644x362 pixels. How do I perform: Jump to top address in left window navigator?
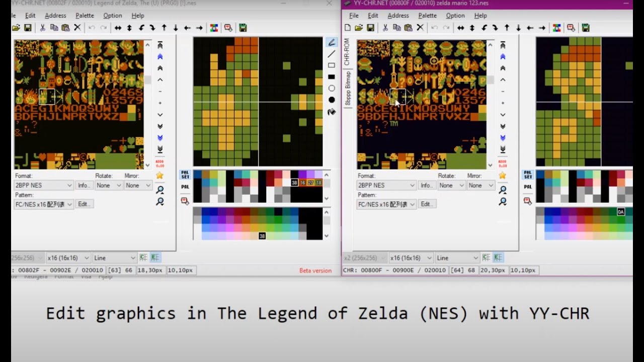coord(159,45)
